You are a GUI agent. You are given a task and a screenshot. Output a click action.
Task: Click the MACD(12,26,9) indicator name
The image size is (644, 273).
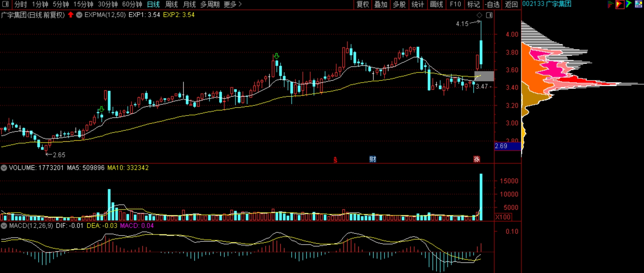(x=31, y=226)
